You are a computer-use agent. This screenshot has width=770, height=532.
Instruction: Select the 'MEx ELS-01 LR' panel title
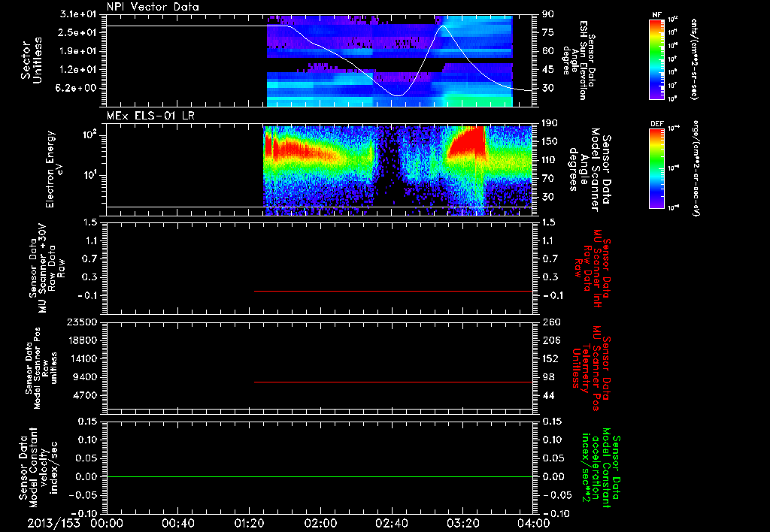(x=150, y=116)
